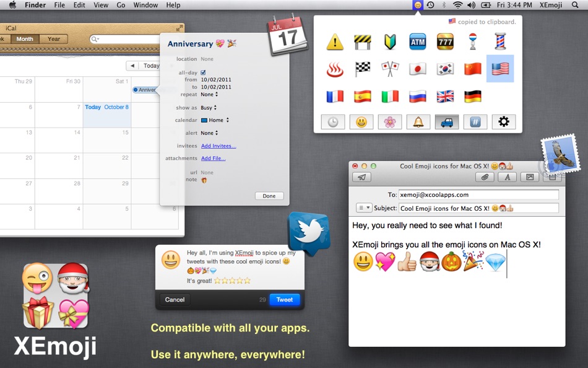Choose the ATM emoji

(417, 42)
